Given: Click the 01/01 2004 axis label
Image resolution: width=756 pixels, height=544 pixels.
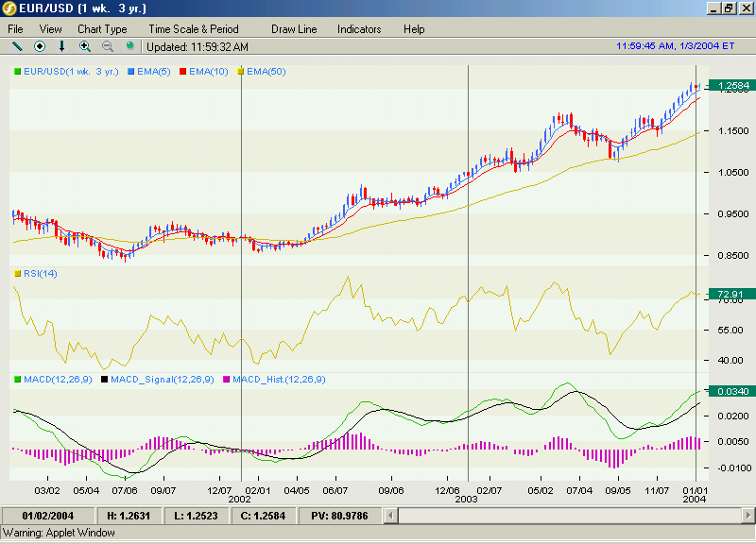Looking at the screenshot, I should click(x=695, y=494).
